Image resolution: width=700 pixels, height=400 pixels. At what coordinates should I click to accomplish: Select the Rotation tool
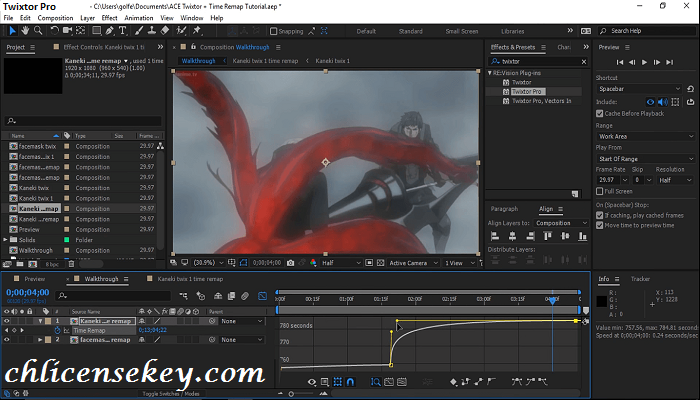pyautogui.click(x=54, y=30)
